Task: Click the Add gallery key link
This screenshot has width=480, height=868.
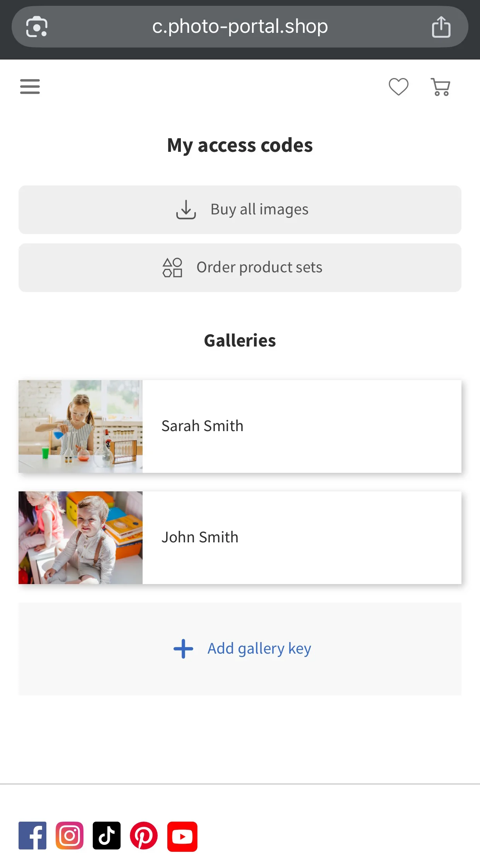Action: [x=259, y=648]
